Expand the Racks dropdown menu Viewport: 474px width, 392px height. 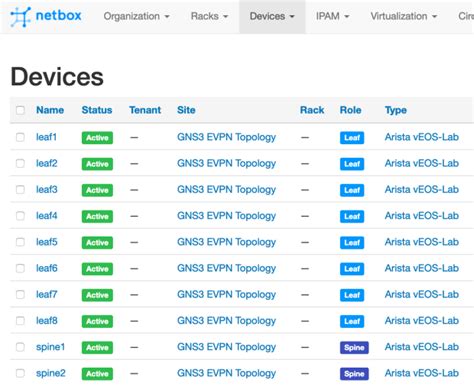pyautogui.click(x=209, y=16)
